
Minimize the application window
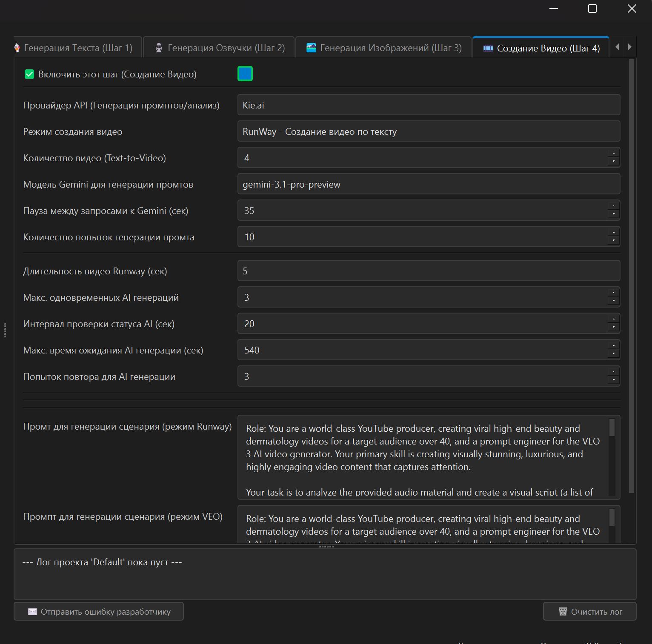pyautogui.click(x=554, y=9)
